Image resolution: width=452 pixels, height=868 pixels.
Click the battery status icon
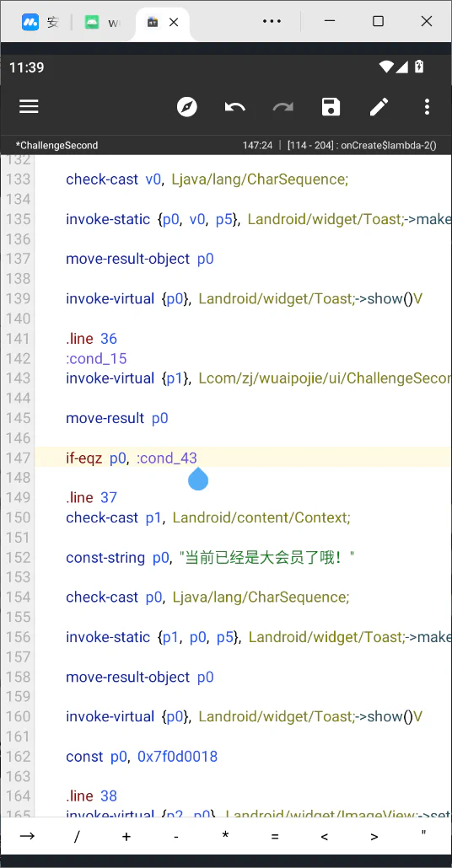point(419,67)
